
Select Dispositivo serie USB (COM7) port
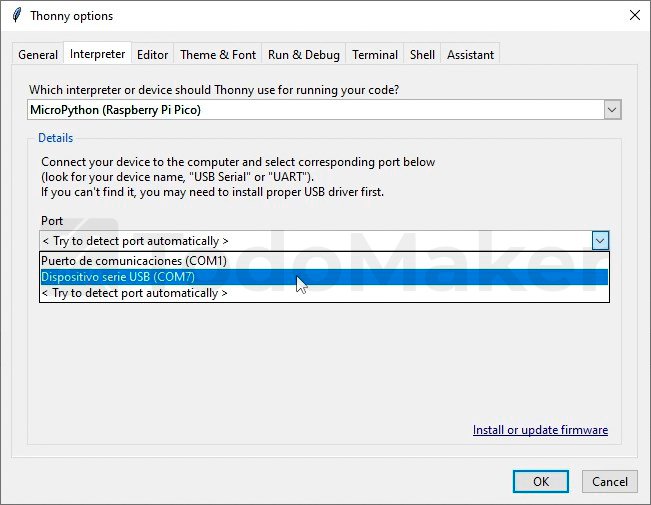[118, 277]
